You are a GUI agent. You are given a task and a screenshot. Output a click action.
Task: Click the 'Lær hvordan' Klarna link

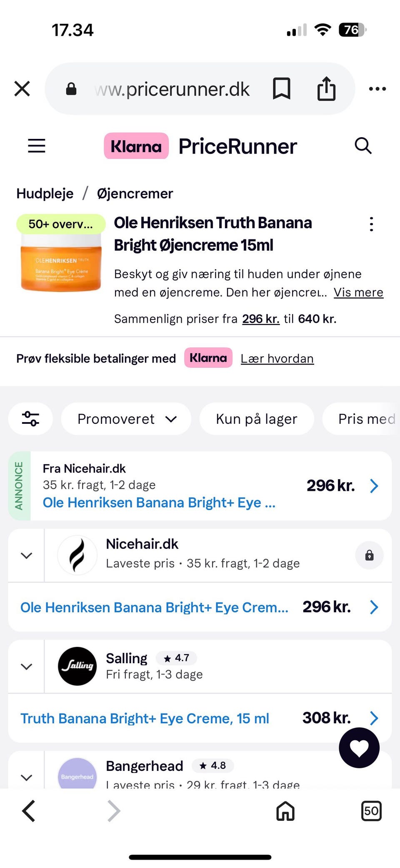tap(277, 359)
